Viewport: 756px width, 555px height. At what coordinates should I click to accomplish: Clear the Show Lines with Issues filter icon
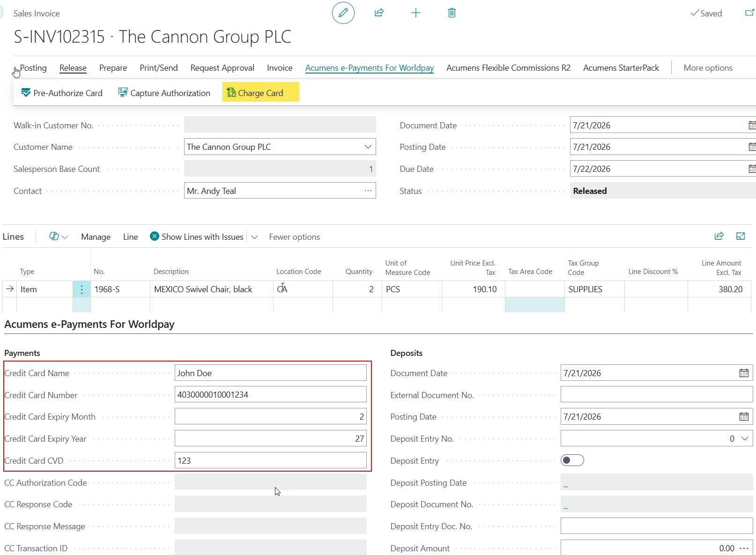coord(155,237)
